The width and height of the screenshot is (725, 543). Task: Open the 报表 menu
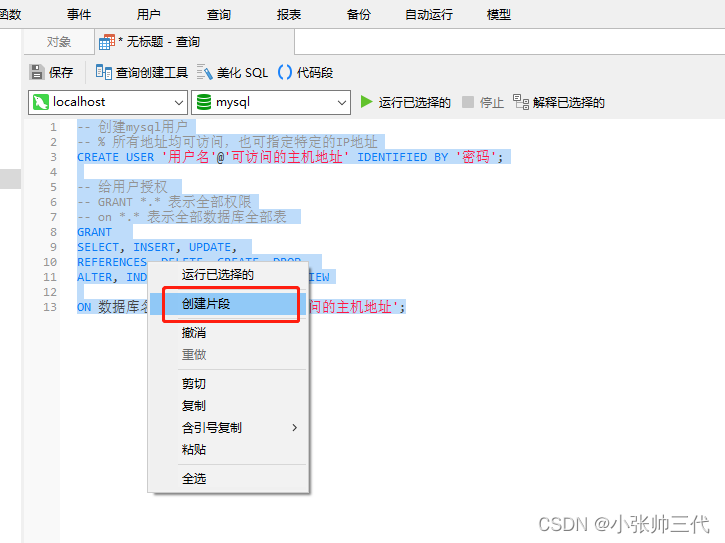pos(289,15)
